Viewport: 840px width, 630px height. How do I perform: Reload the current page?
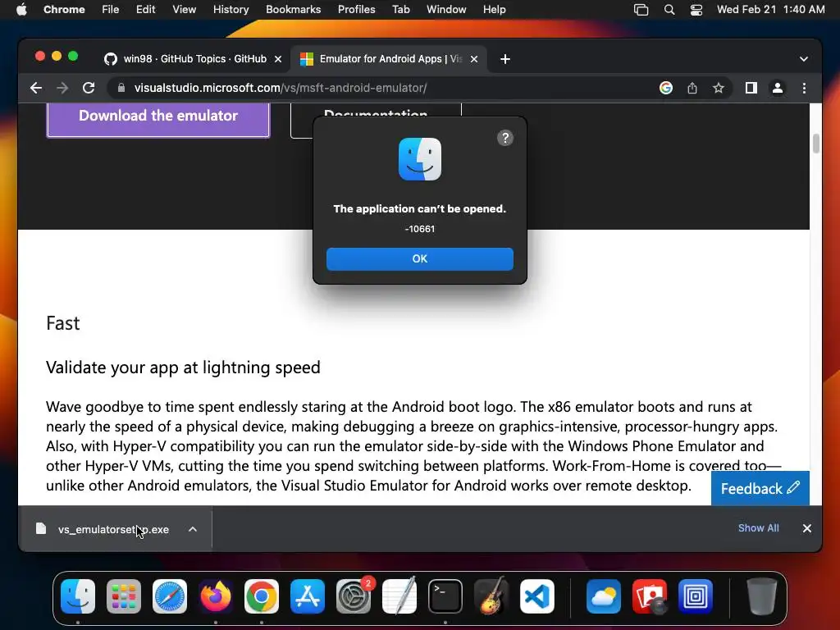pyautogui.click(x=89, y=88)
